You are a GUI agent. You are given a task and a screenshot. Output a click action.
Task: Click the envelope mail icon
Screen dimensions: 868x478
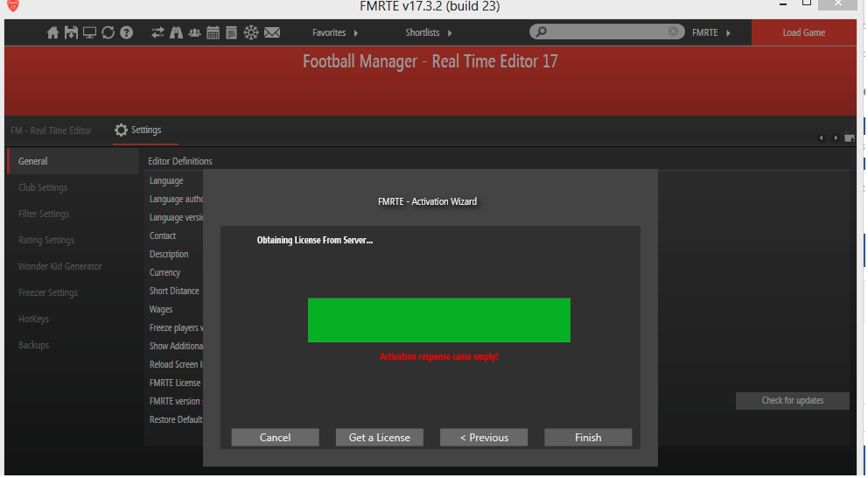[x=272, y=32]
